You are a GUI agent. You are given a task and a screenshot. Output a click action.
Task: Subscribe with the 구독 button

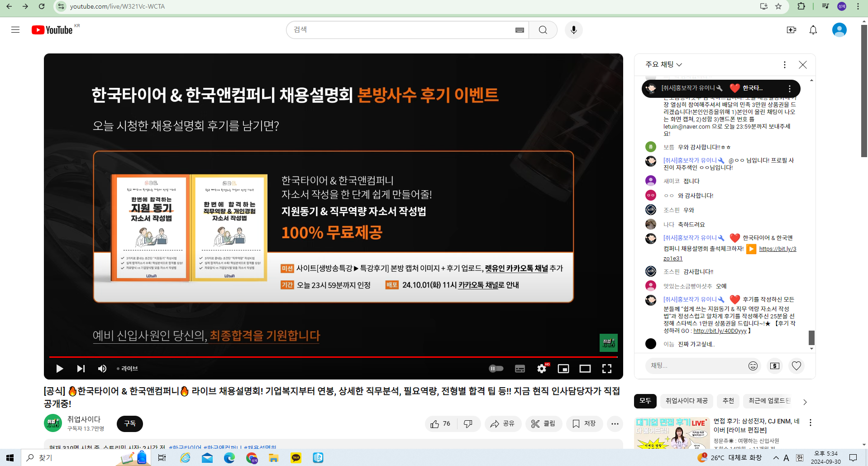point(130,423)
